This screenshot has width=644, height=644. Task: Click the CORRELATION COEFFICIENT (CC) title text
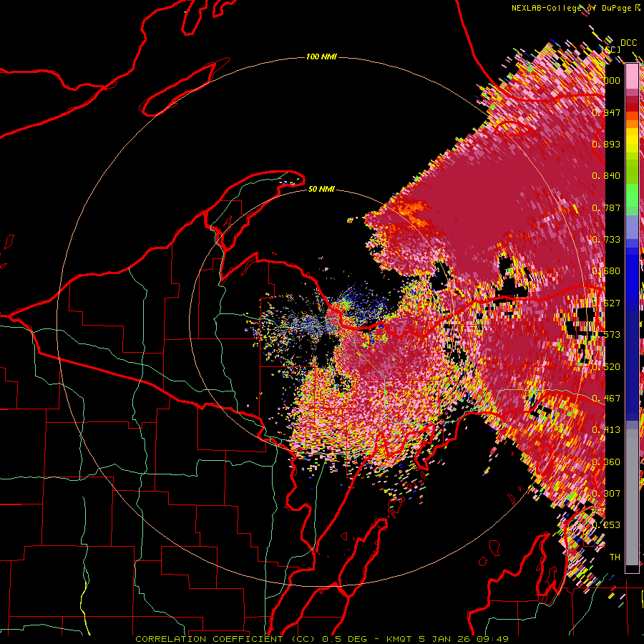pyautogui.click(x=225, y=639)
